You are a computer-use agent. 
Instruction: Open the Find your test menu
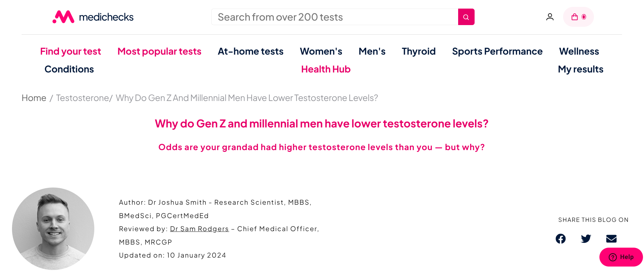[x=71, y=51]
